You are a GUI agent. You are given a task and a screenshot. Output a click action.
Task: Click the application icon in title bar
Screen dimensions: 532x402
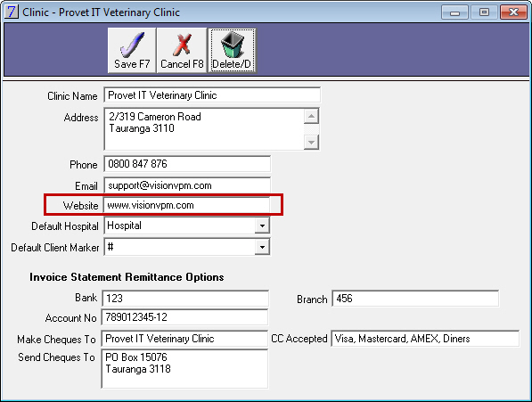(x=12, y=12)
